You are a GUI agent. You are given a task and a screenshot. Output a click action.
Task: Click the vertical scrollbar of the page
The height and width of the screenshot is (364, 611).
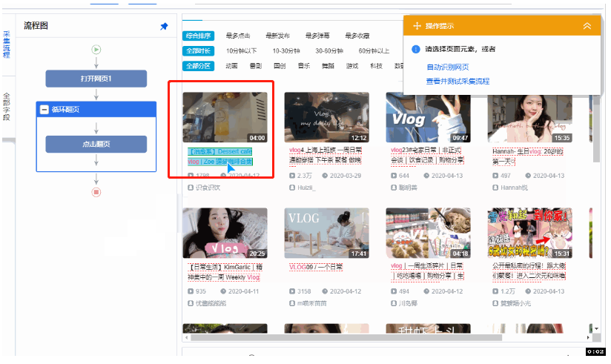point(596,128)
